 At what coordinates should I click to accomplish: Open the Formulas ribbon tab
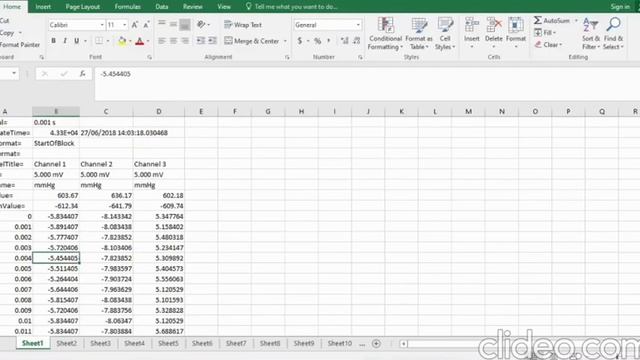click(128, 7)
